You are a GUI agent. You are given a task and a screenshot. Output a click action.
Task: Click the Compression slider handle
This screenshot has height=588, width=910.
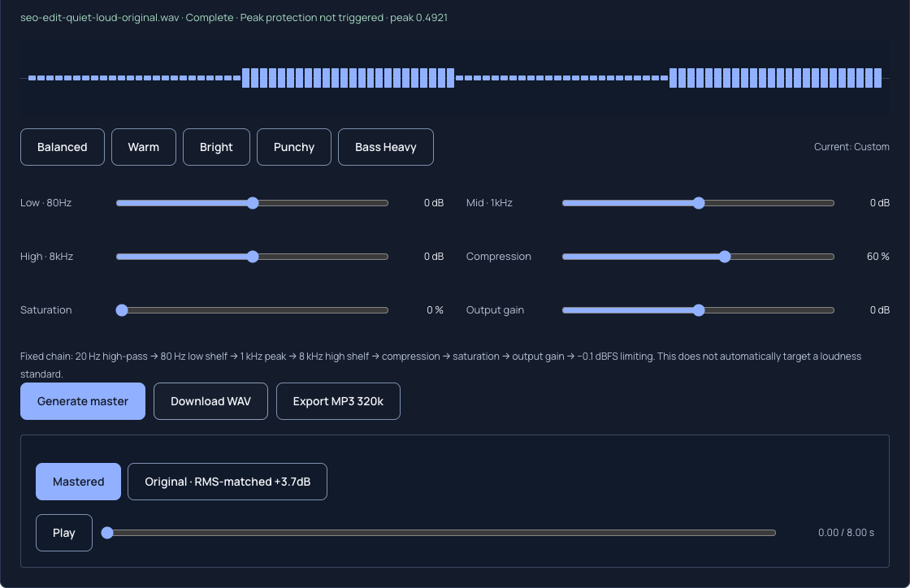(724, 257)
